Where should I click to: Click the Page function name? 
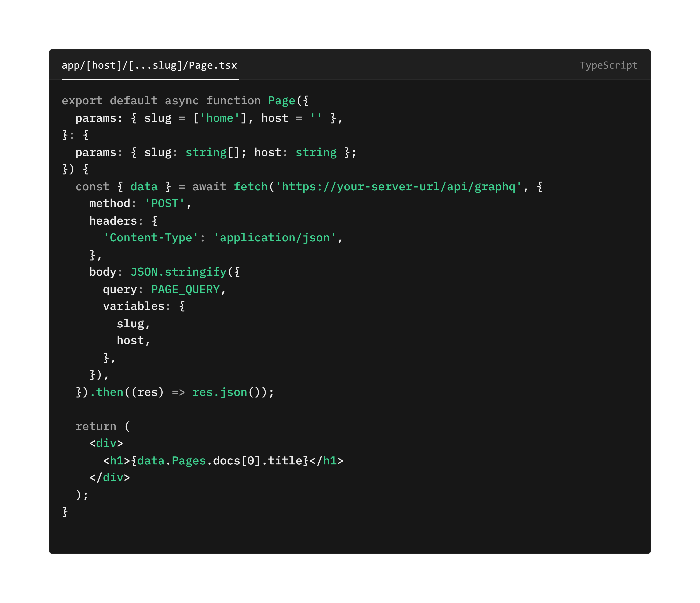(281, 101)
